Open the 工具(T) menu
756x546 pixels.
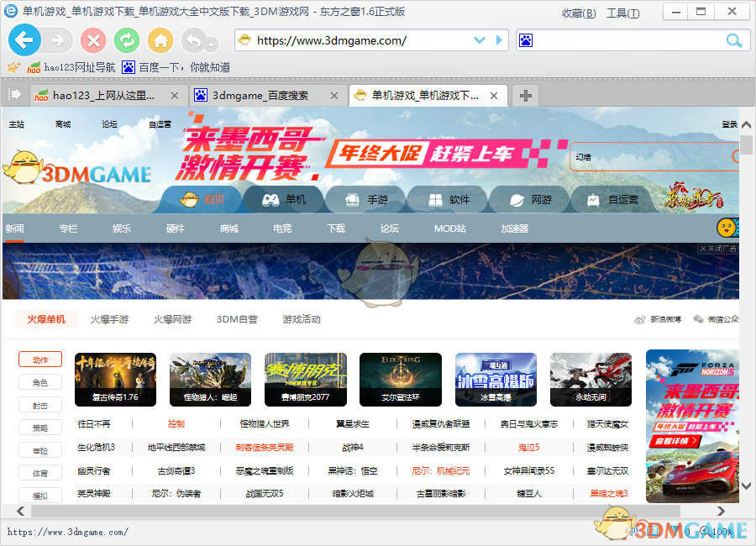623,13
